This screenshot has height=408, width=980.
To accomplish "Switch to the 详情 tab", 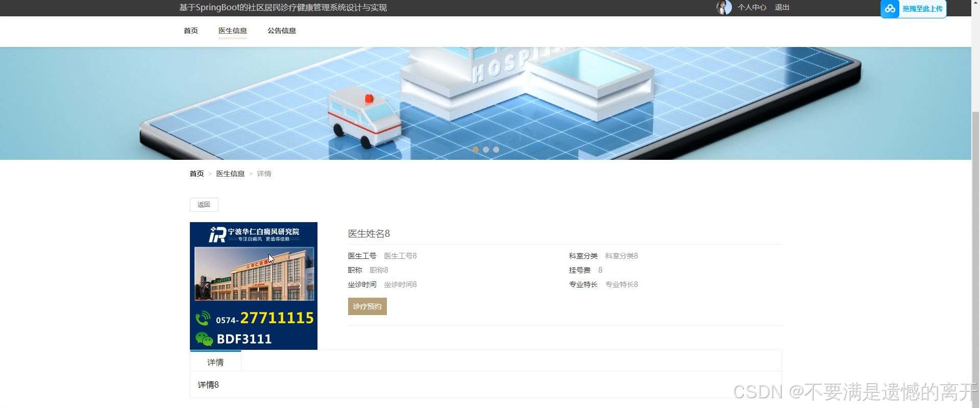I will click(x=215, y=362).
